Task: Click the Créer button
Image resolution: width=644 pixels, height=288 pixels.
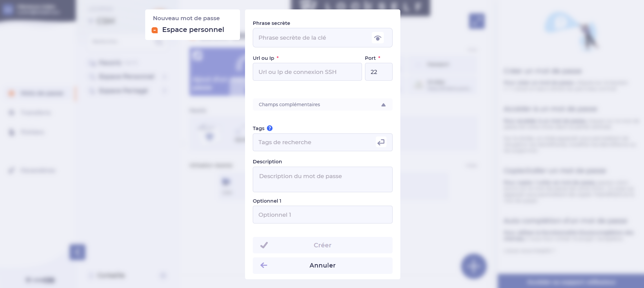Action: [x=322, y=245]
